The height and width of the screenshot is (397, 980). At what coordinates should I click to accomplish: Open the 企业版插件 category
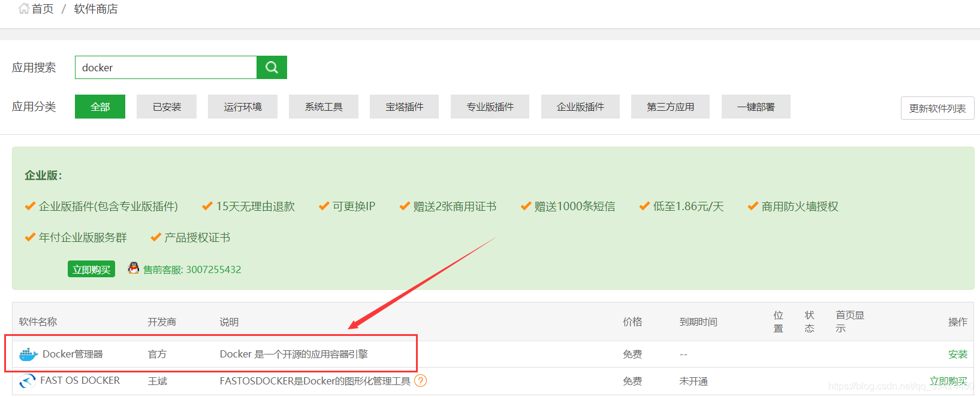pos(580,107)
